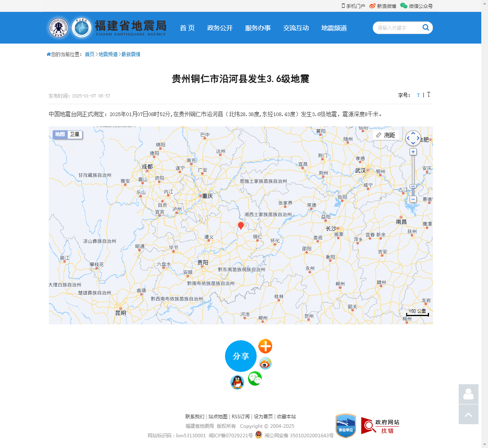Switch map to 地图 view
488x448 pixels.
coord(60,134)
